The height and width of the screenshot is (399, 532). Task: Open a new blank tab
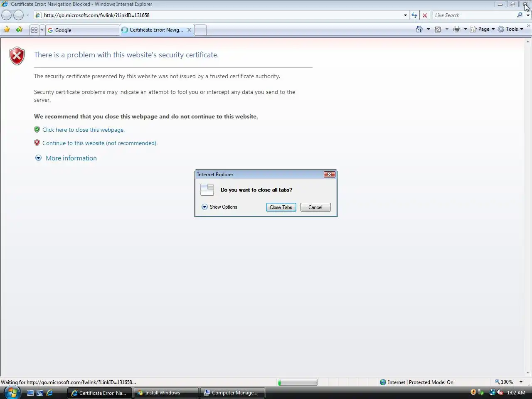pos(200,30)
